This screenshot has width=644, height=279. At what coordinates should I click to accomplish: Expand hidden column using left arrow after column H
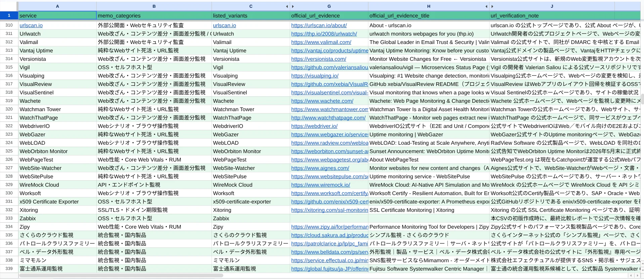[x=486, y=6]
